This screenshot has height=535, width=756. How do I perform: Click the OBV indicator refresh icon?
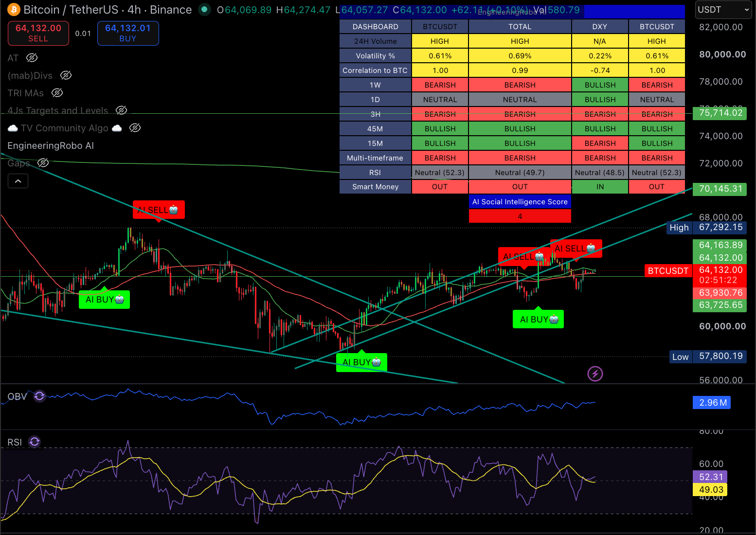39,396
